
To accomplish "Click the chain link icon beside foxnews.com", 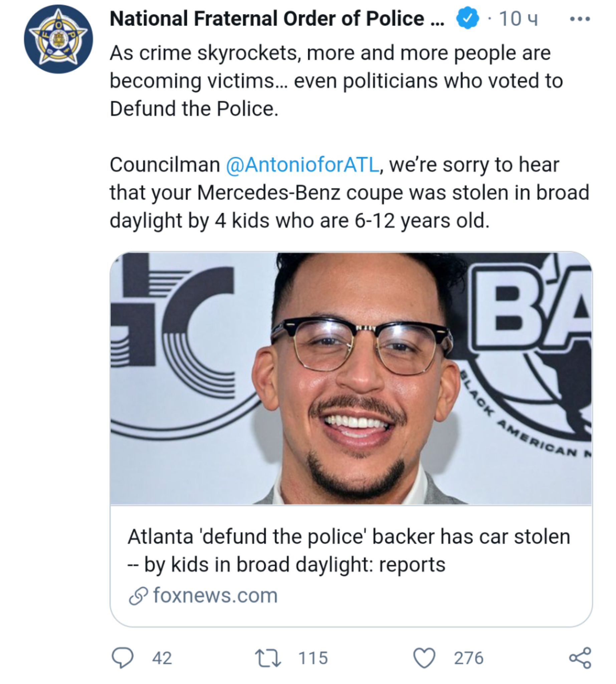I will click(138, 595).
